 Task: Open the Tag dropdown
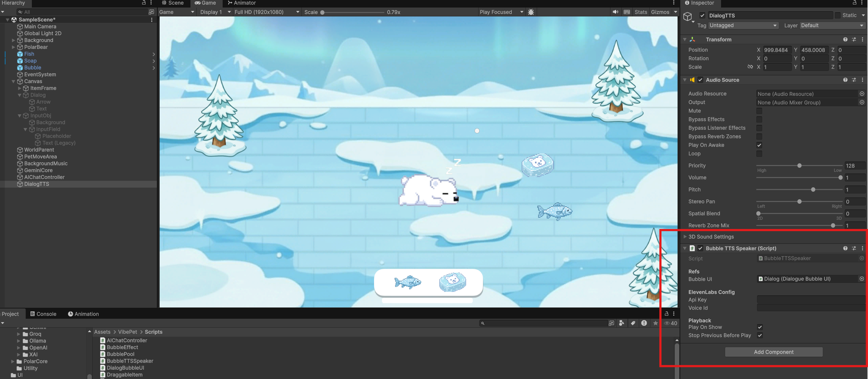tap(743, 25)
